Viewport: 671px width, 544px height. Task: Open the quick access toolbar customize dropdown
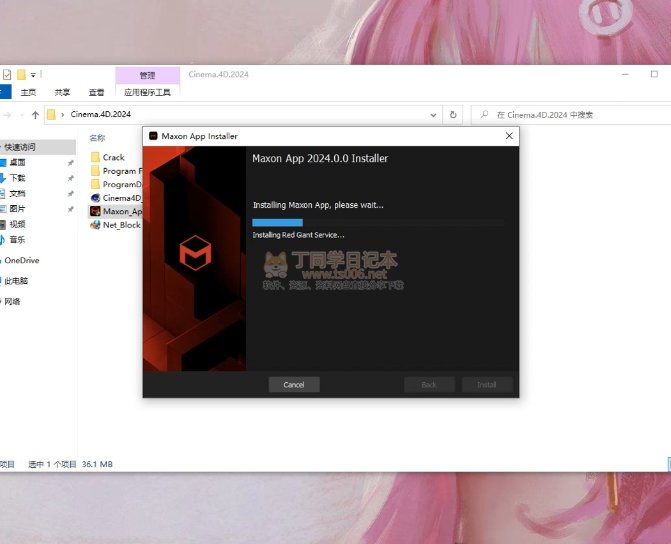coord(33,75)
